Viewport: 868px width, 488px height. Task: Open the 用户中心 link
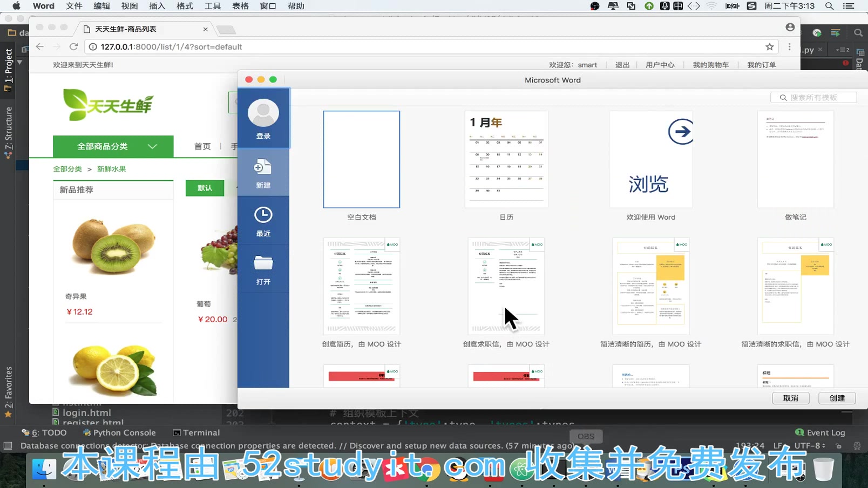click(660, 65)
